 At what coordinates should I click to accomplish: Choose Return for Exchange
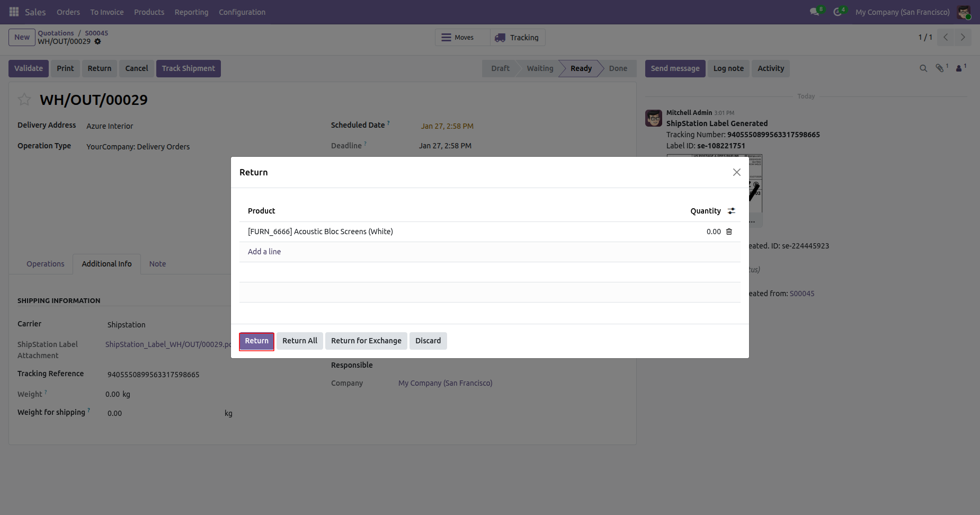tap(366, 341)
